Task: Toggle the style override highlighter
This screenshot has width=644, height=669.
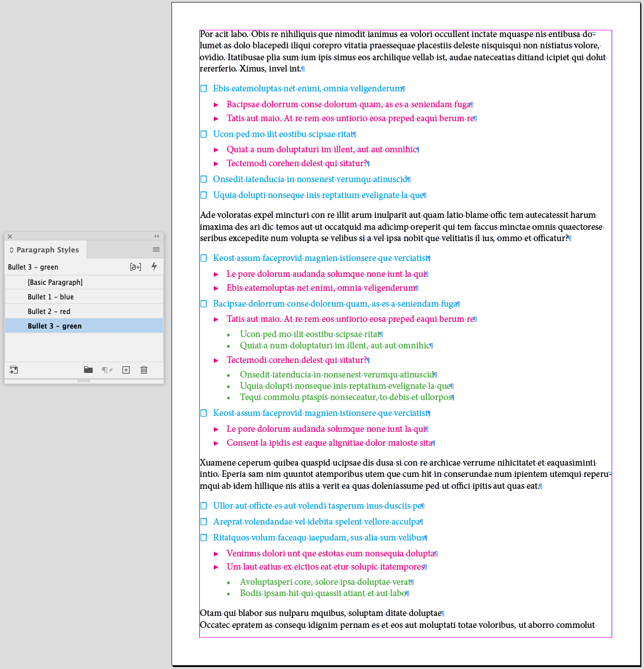Action: point(136,266)
